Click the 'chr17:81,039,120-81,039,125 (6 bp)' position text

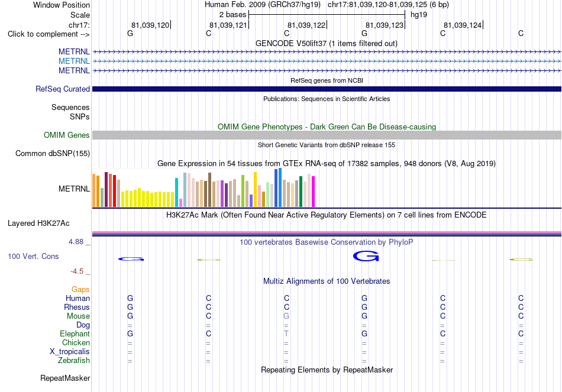[388, 5]
